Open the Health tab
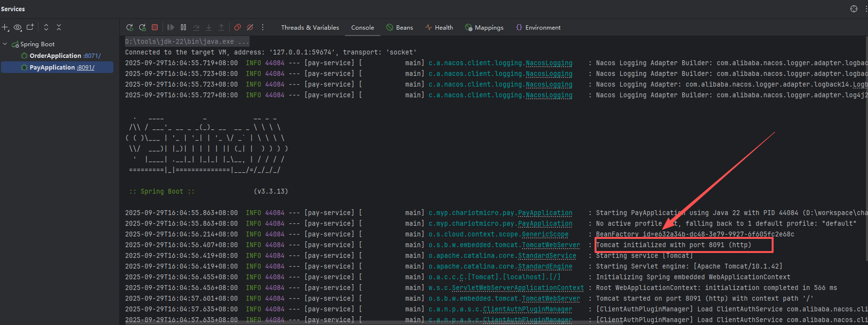The width and height of the screenshot is (868, 325). tap(439, 28)
